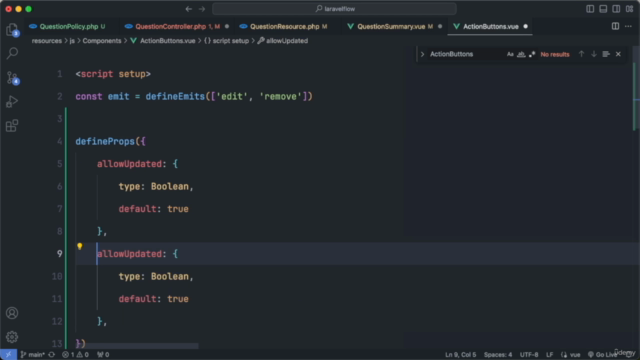Expand the replace field toggle chevron
Image resolution: width=640 pixels, height=360 pixels.
tap(422, 54)
